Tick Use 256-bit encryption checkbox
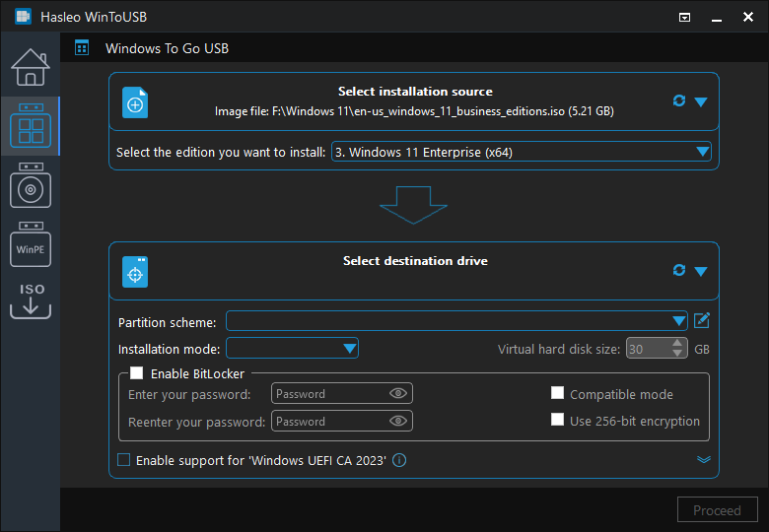This screenshot has width=769, height=532. coord(557,420)
